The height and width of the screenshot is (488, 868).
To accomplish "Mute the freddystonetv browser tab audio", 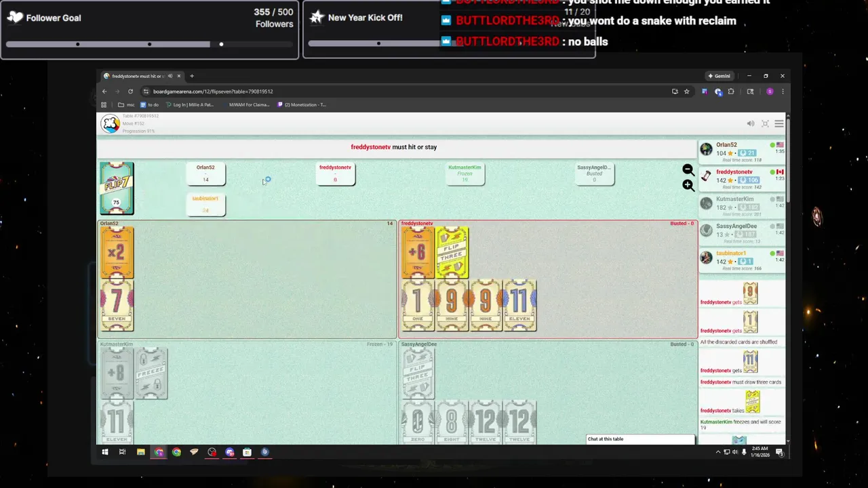I will [x=170, y=76].
